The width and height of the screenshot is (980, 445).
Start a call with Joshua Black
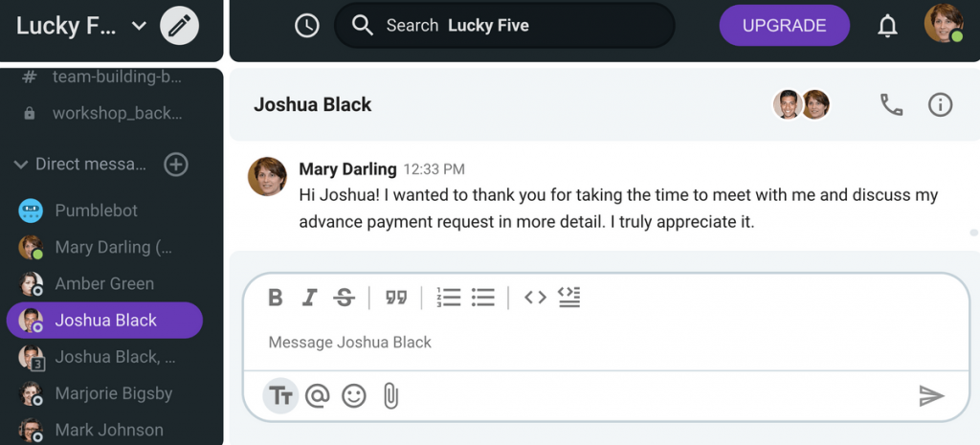pyautogui.click(x=891, y=104)
